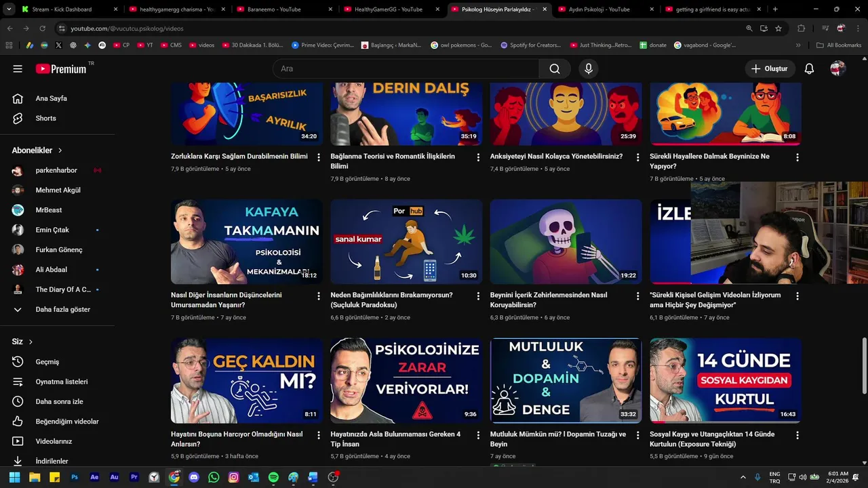Viewport: 868px width, 488px height.
Task: Open options for Neden Bağımlılıklarını Bırakamıyorsun video
Action: (x=478, y=296)
